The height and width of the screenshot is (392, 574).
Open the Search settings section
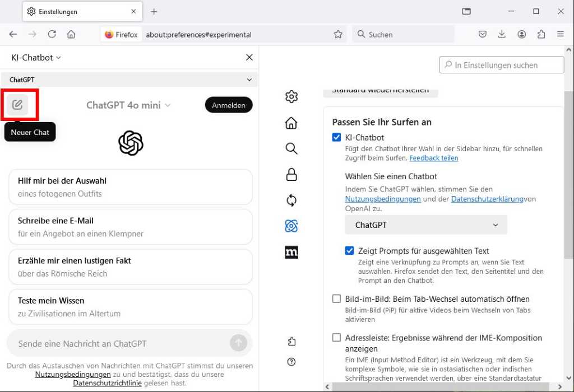click(x=291, y=148)
